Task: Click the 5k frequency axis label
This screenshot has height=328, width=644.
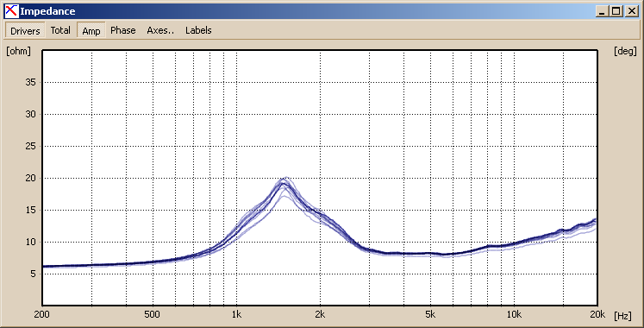Action: point(430,315)
